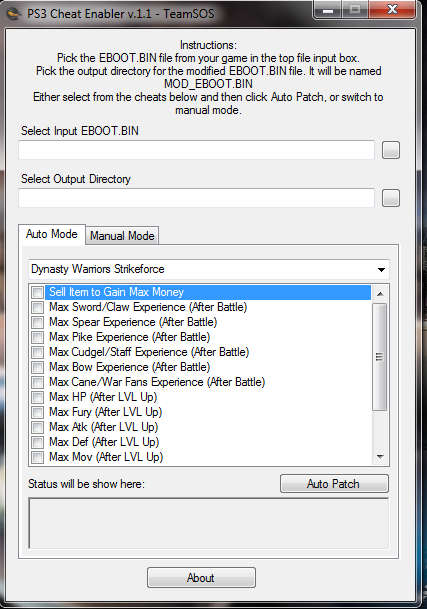The width and height of the screenshot is (427, 609).
Task: Tick the Max HP (After LVL Up) checkbox
Action: click(38, 397)
